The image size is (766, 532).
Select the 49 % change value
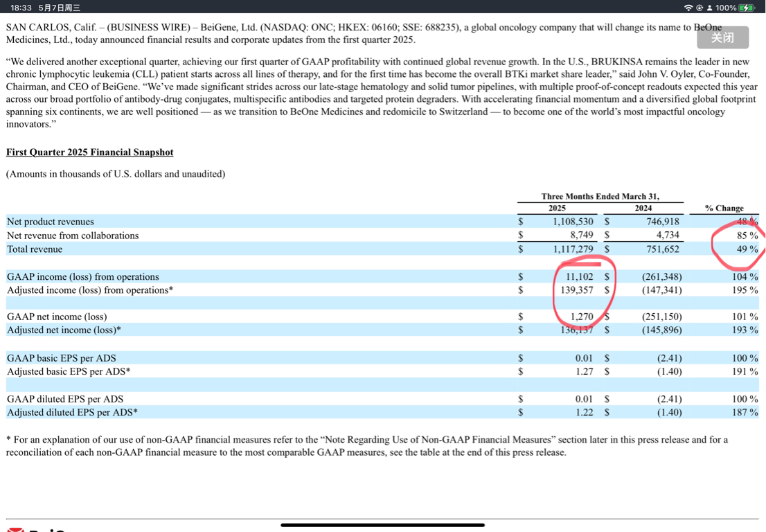point(747,249)
